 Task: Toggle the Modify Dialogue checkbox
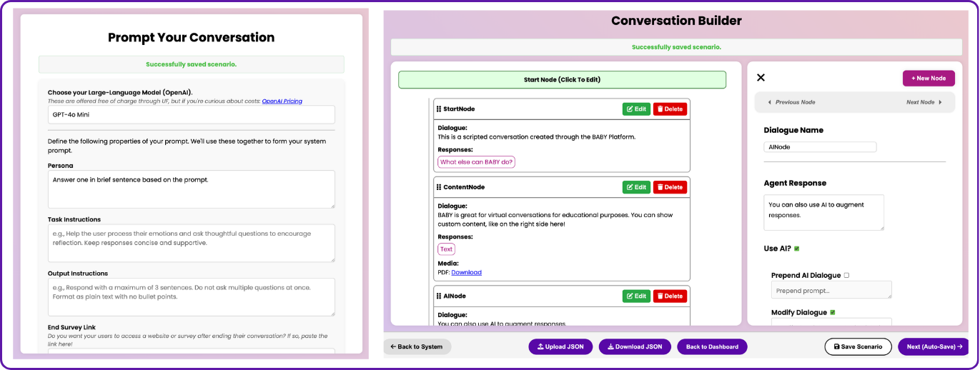coord(833,312)
